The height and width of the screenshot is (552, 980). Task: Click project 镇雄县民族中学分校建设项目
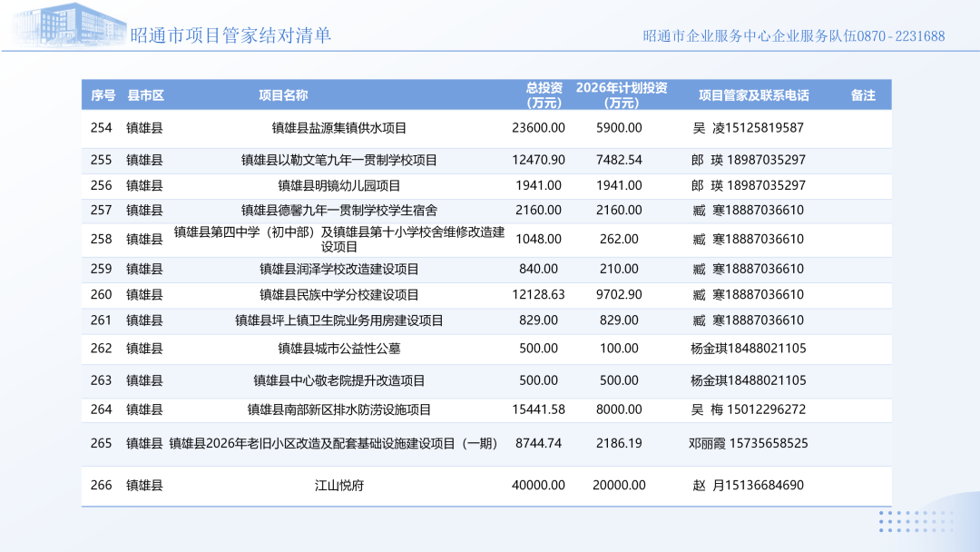click(x=339, y=295)
